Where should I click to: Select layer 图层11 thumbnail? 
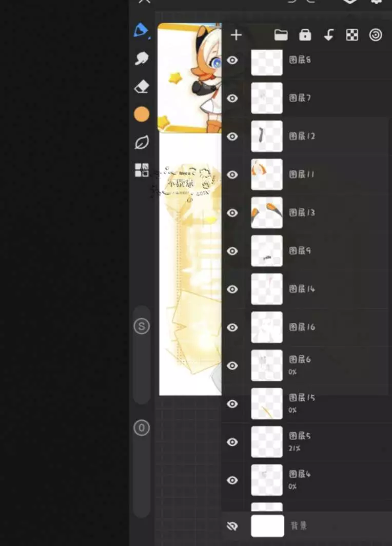(267, 174)
